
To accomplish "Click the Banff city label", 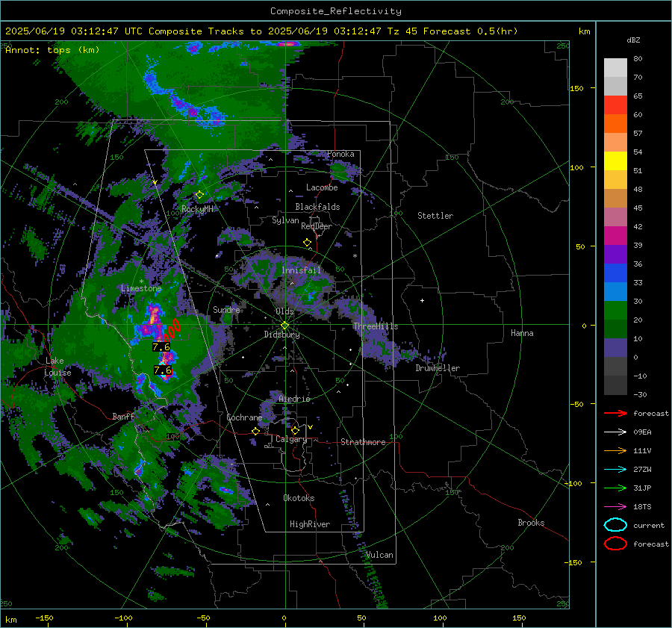I will click(x=123, y=416).
